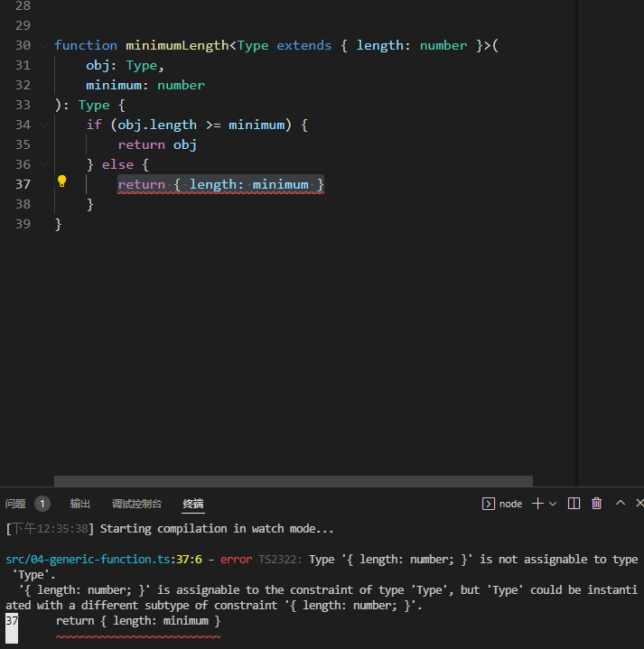Click 'obj.length >= minimum' condition on line 34
644x649 pixels.
[201, 125]
